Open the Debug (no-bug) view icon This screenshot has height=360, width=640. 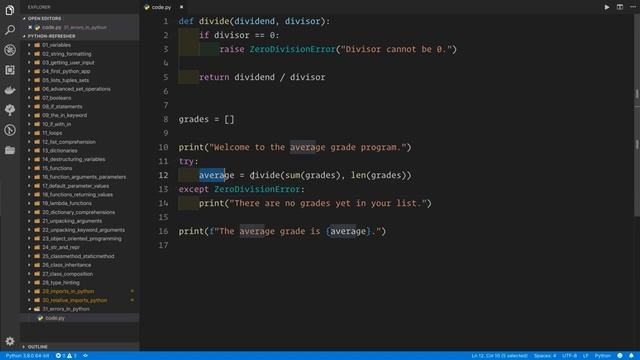[x=10, y=50]
